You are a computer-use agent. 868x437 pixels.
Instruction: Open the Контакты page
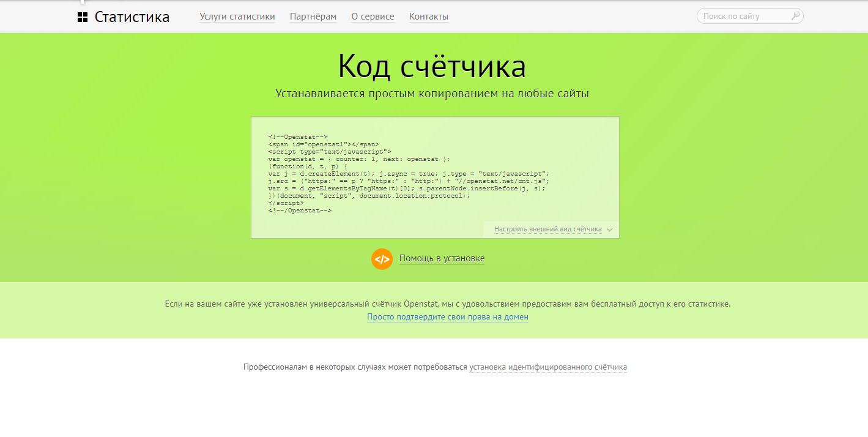click(428, 17)
